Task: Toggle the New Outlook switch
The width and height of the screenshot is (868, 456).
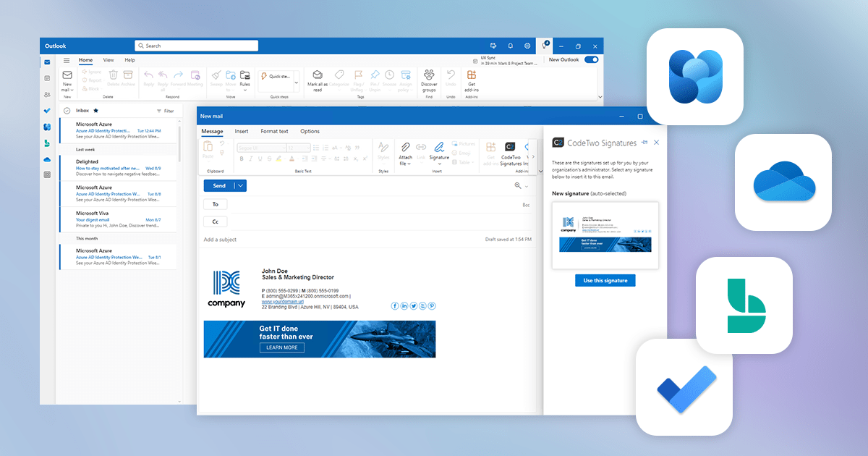Action: [x=592, y=59]
